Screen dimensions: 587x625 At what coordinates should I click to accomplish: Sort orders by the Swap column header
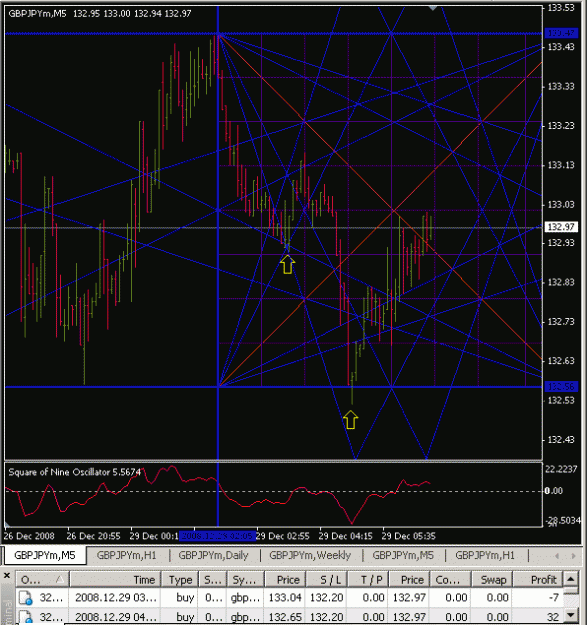(492, 580)
